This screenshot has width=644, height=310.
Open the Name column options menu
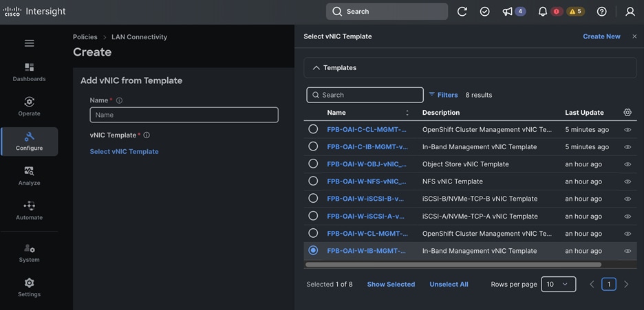click(407, 112)
